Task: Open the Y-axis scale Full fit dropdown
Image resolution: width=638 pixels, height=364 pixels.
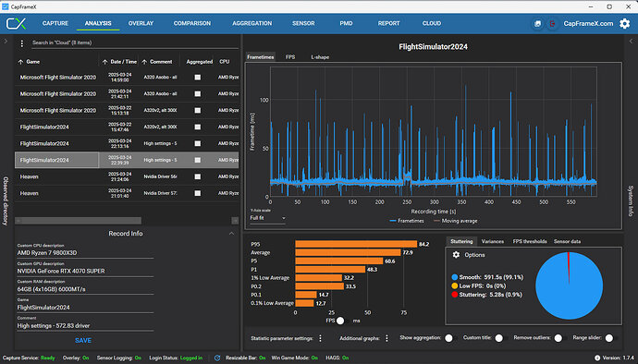Action: 268,218
